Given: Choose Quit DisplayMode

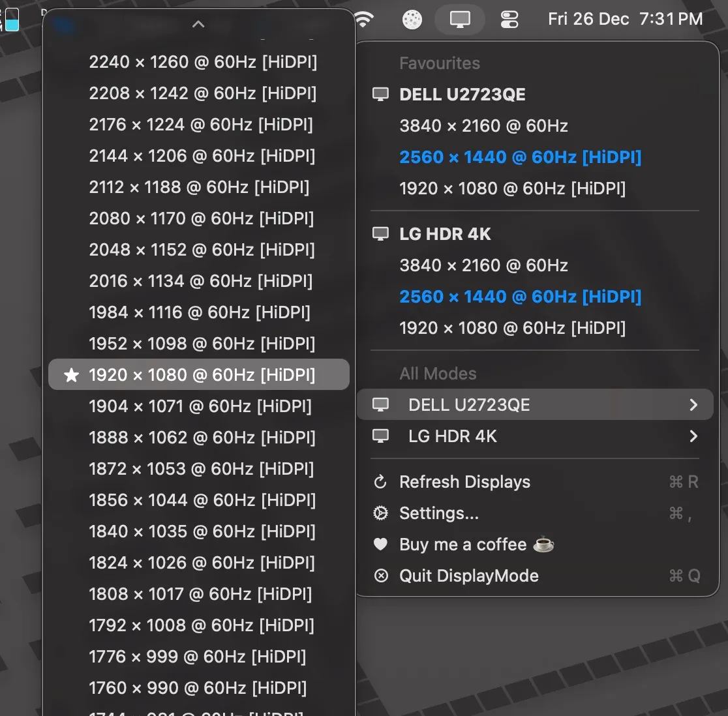Looking at the screenshot, I should (x=468, y=576).
